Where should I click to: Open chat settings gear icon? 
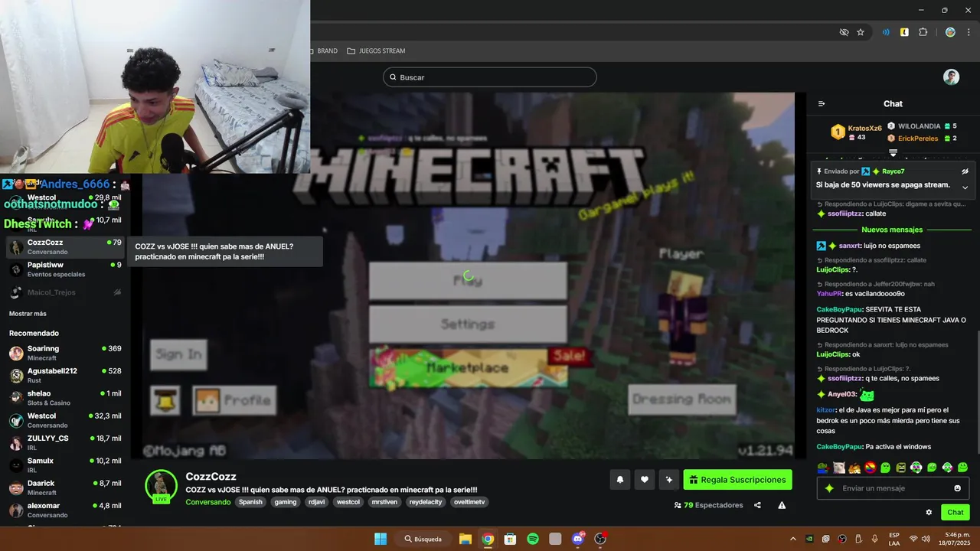point(929,513)
